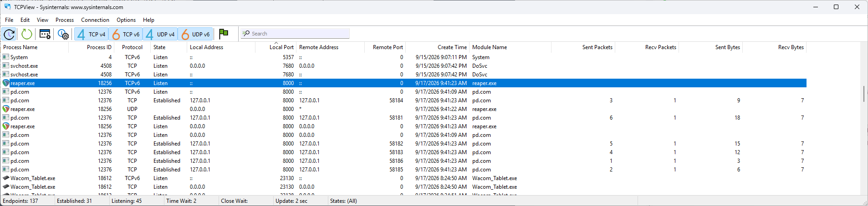Viewport: 868px width, 206px height.
Task: Click the DoSvc module name for svchost TCP row
Action: coord(480,66)
